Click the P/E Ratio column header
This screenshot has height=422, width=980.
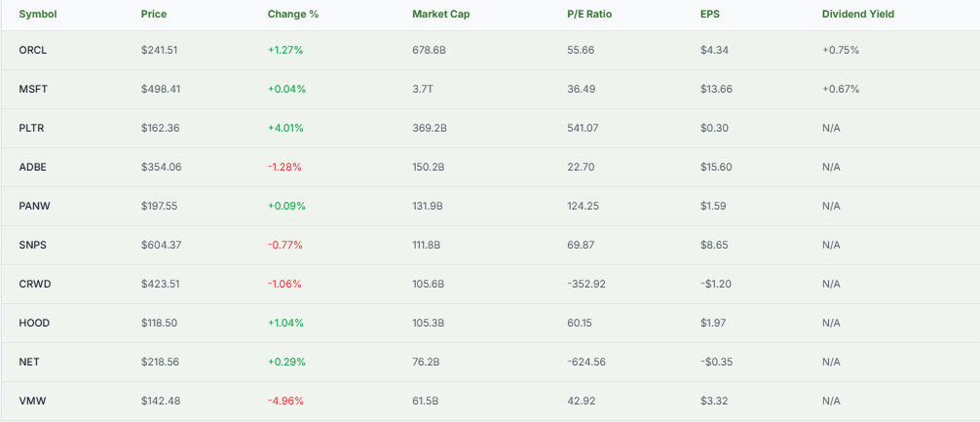point(589,15)
